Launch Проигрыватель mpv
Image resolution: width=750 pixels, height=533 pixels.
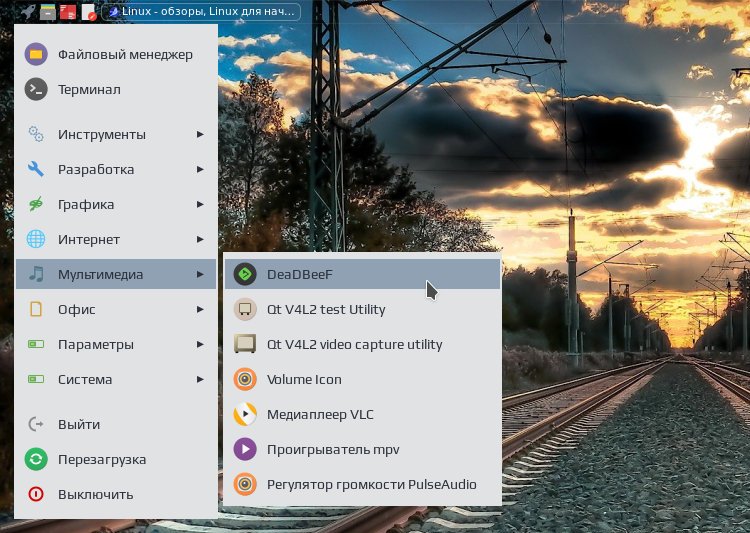coord(363,449)
